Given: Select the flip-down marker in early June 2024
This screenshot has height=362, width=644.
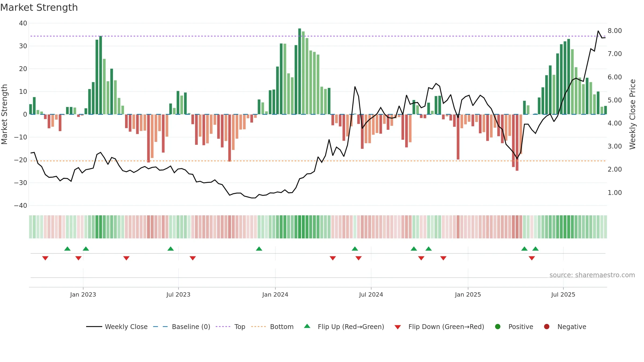Looking at the screenshot, I should [358, 258].
